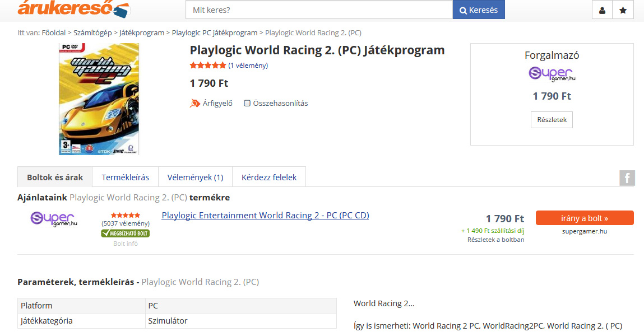
Task: Click the Platform table cell
Action: tap(81, 306)
